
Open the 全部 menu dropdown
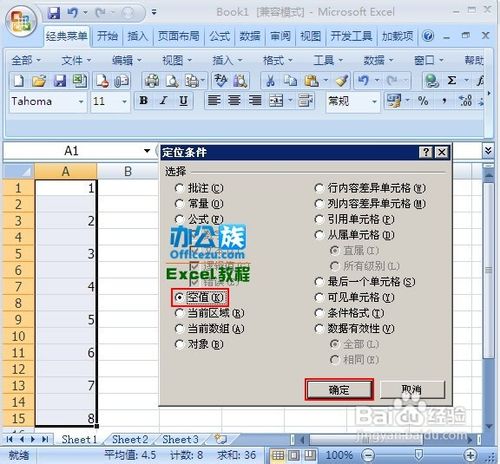click(x=26, y=60)
